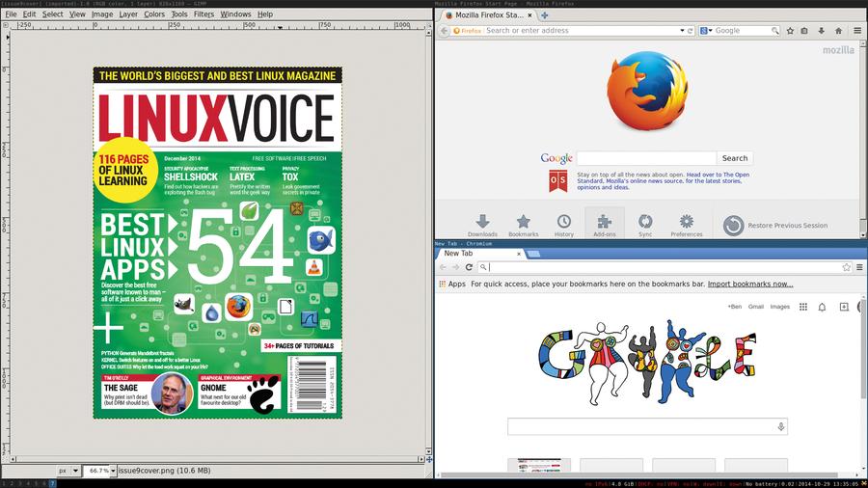This screenshot has width=868, height=488.
Task: Open the File menu in GIMP
Action: coord(11,14)
